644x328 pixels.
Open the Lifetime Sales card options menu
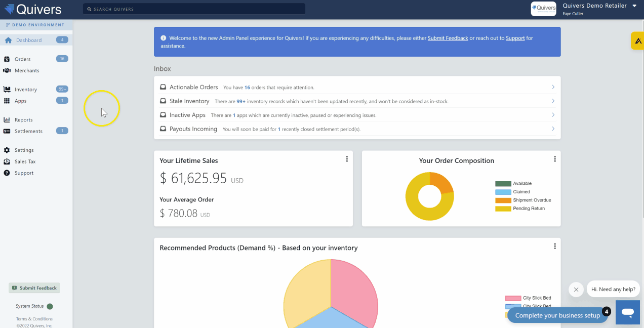(347, 159)
